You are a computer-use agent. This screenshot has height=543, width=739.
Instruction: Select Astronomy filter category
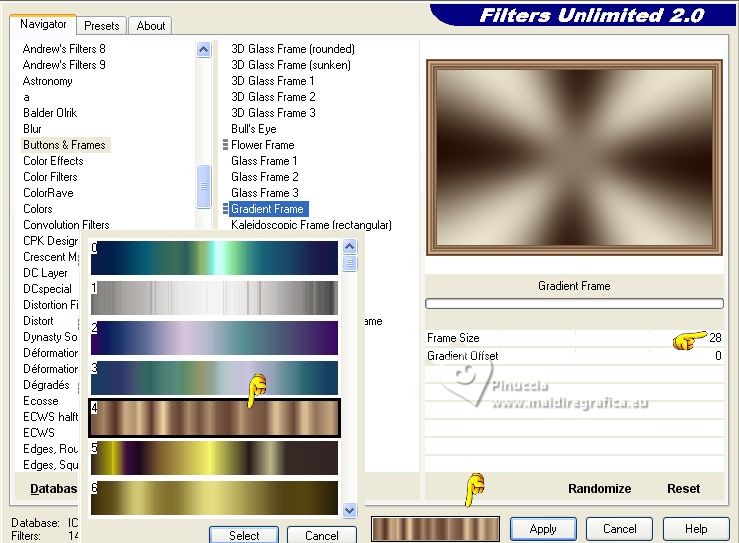pos(48,81)
